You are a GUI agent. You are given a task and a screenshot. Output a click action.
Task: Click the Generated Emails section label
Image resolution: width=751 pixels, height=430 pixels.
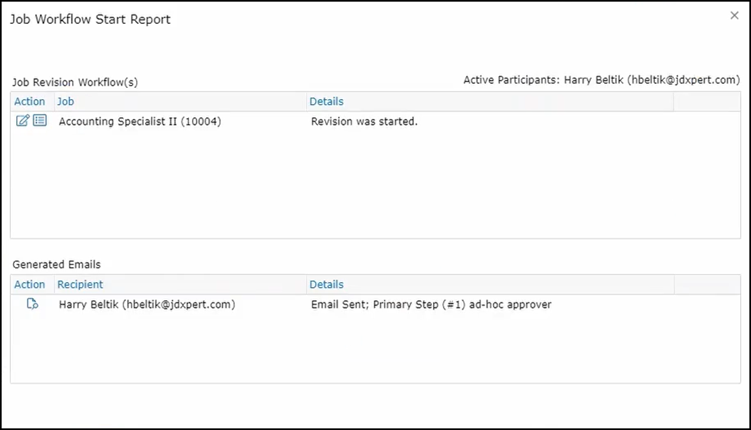coord(56,265)
